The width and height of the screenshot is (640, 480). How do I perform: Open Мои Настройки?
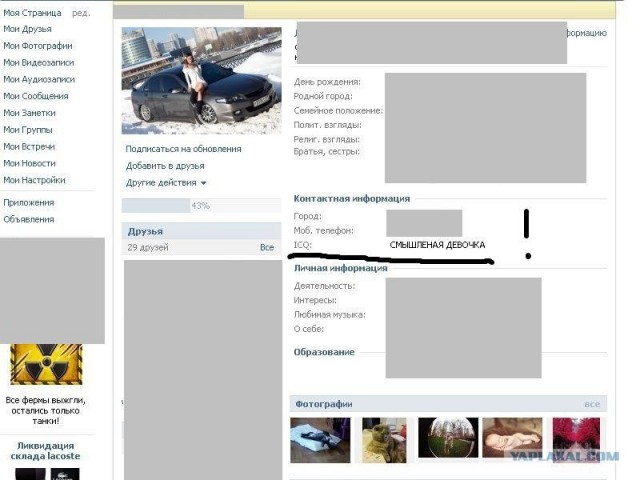34,180
